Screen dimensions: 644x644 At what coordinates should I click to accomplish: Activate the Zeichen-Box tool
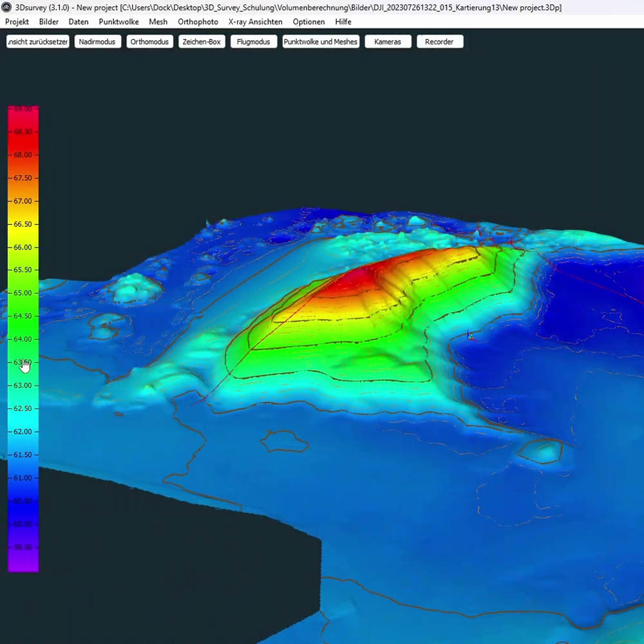pos(202,42)
